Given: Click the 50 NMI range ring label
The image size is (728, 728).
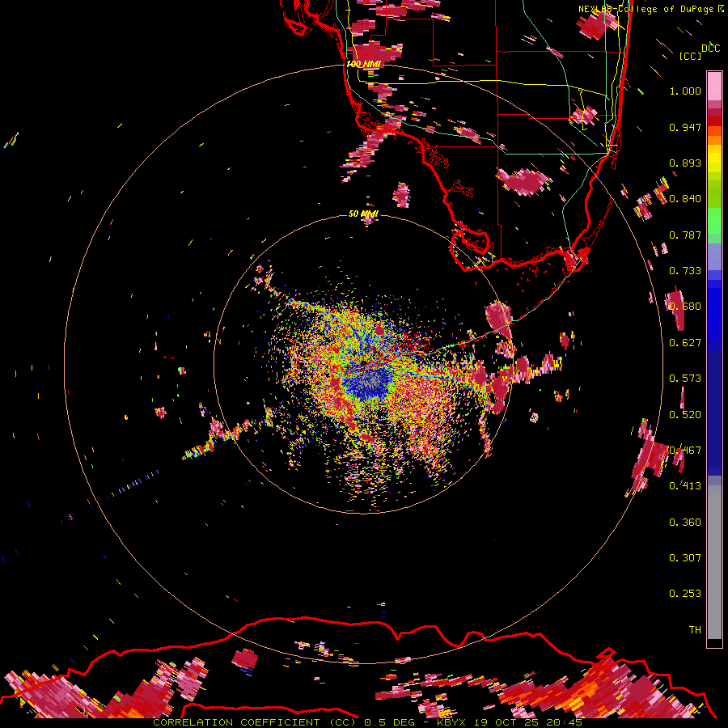Looking at the screenshot, I should (363, 214).
